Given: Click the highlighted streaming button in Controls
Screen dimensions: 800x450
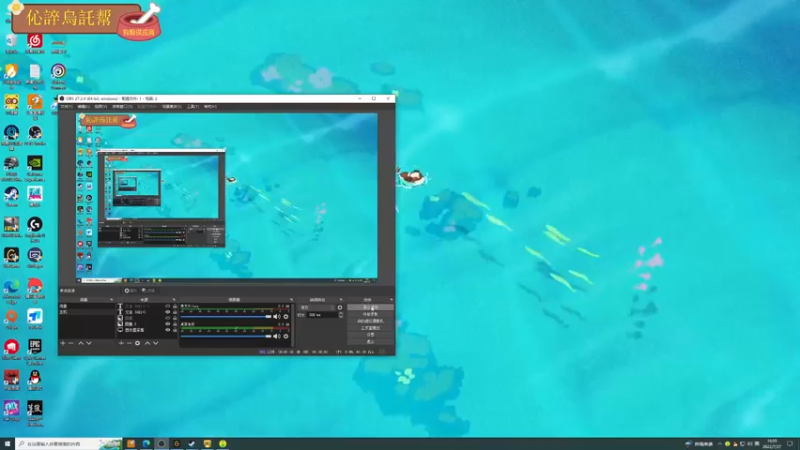Looking at the screenshot, I should point(370,307).
